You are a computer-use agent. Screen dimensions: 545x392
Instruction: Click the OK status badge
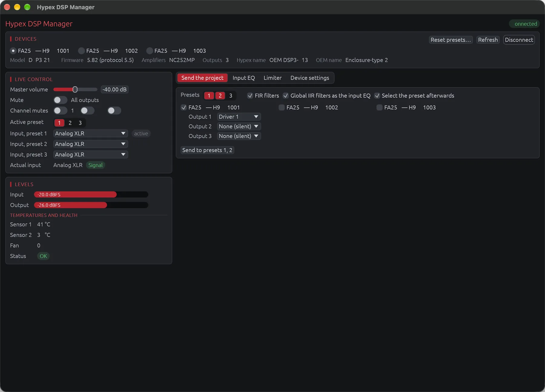click(43, 256)
